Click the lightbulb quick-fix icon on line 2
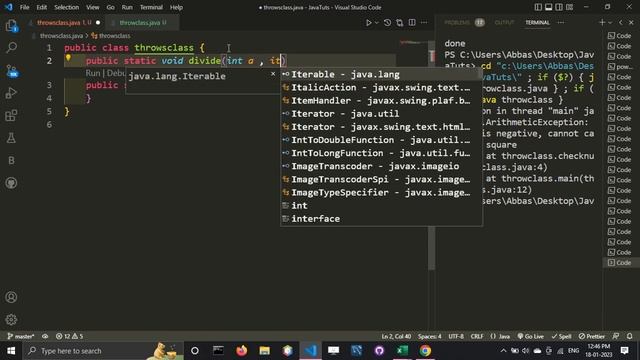 click(68, 58)
